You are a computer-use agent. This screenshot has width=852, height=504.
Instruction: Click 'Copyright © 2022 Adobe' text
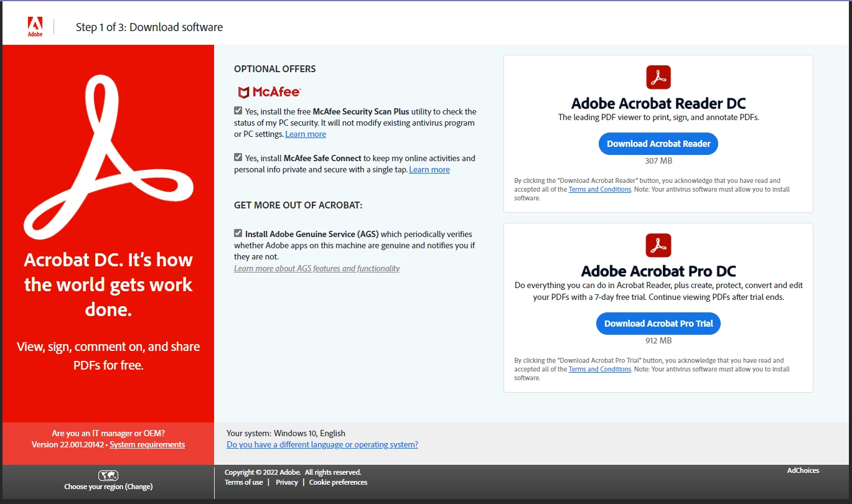[x=263, y=472]
